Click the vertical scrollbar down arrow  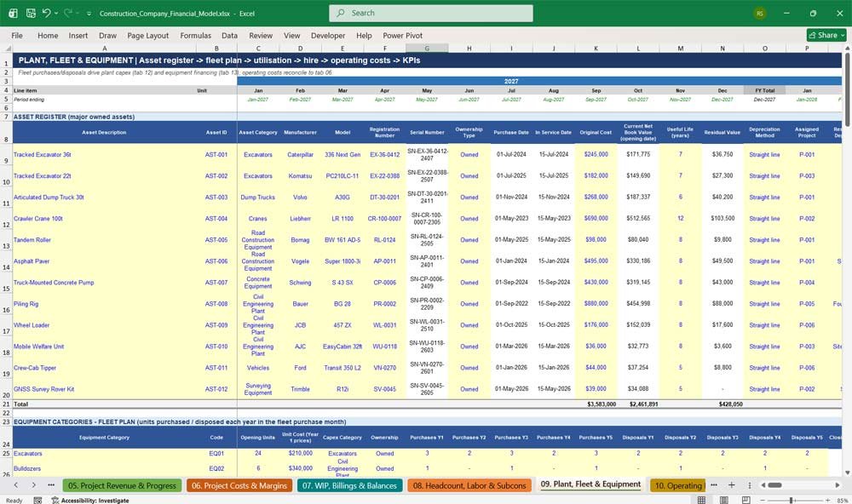(847, 473)
